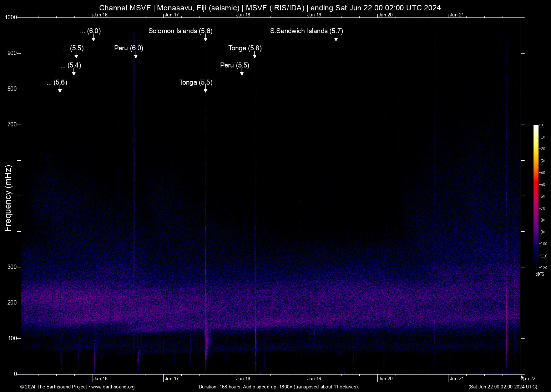
Task: Click "Jun 19" on the bottom time axis
Action: (x=314, y=379)
